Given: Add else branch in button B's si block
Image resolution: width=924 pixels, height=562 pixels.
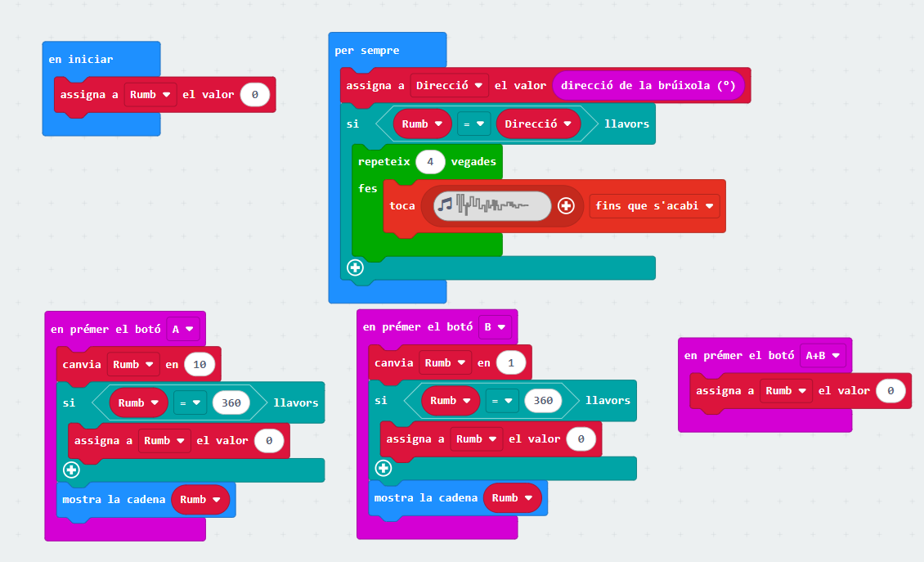Looking at the screenshot, I should coord(384,468).
